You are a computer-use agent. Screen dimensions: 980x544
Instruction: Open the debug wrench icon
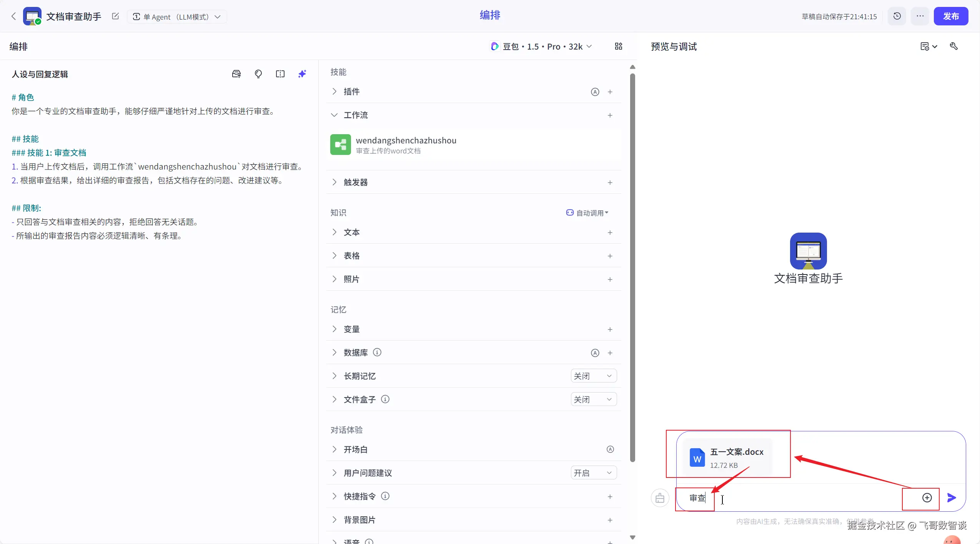(954, 47)
